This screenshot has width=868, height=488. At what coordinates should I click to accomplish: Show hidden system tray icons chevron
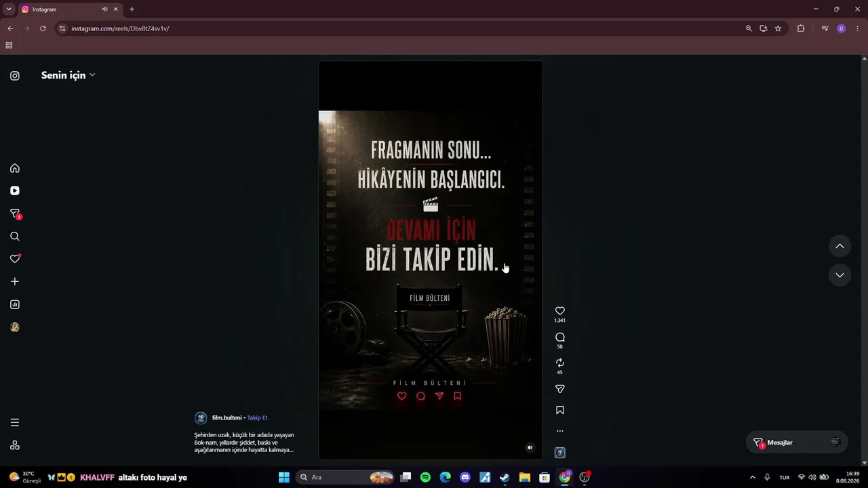(752, 477)
